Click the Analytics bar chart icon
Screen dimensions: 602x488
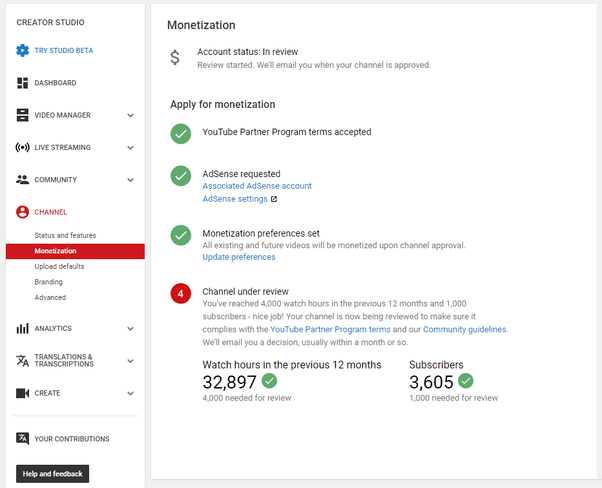(x=22, y=328)
